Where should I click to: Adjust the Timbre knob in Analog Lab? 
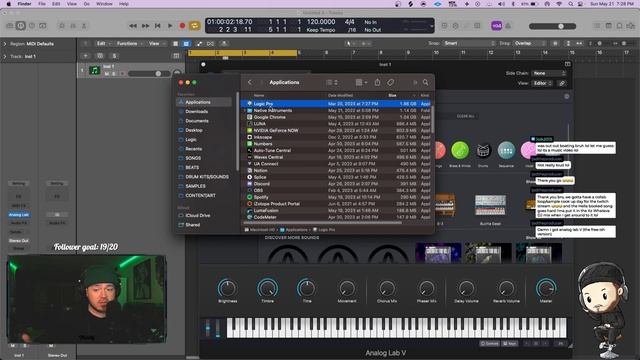tap(267, 288)
